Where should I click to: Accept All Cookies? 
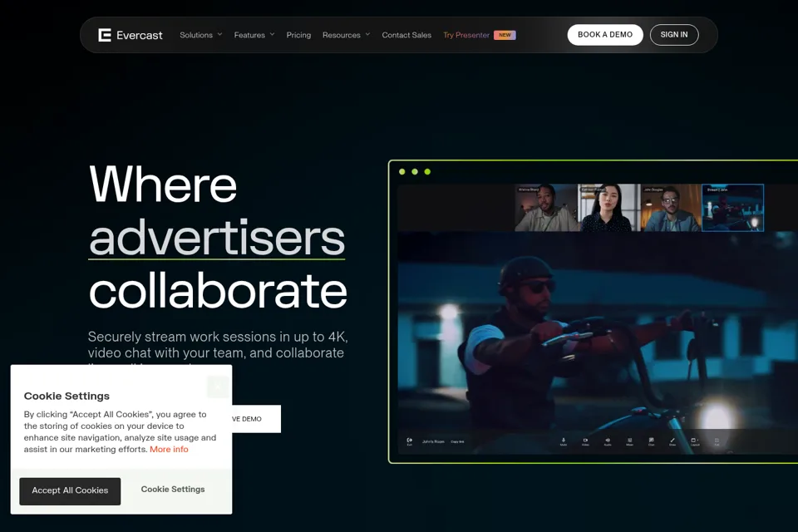(x=70, y=490)
